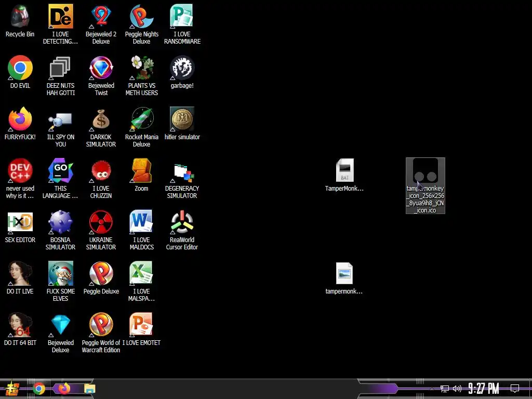Open Firefox from the taskbar
Screen dimensions: 532x399
pyautogui.click(x=64, y=388)
